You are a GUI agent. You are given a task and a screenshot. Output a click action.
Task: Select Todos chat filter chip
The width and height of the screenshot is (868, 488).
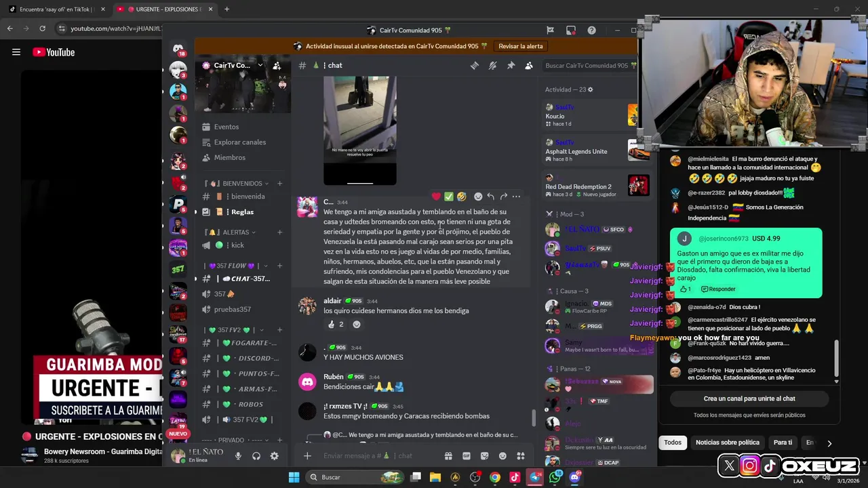(673, 443)
